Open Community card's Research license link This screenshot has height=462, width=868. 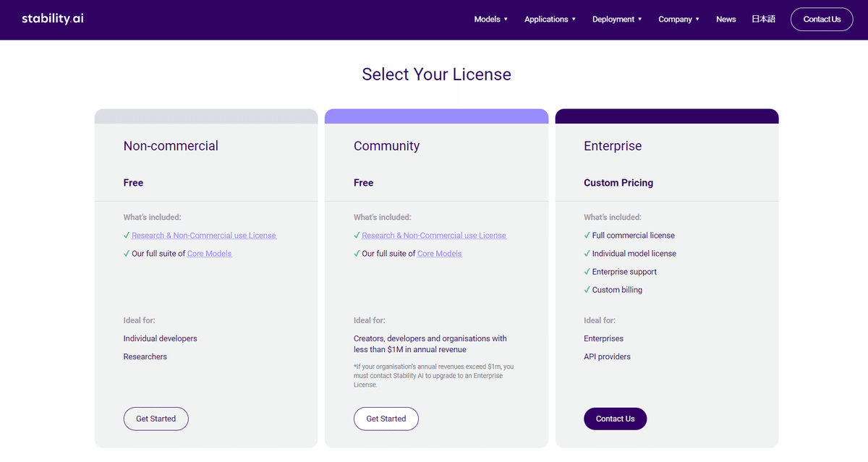point(434,236)
